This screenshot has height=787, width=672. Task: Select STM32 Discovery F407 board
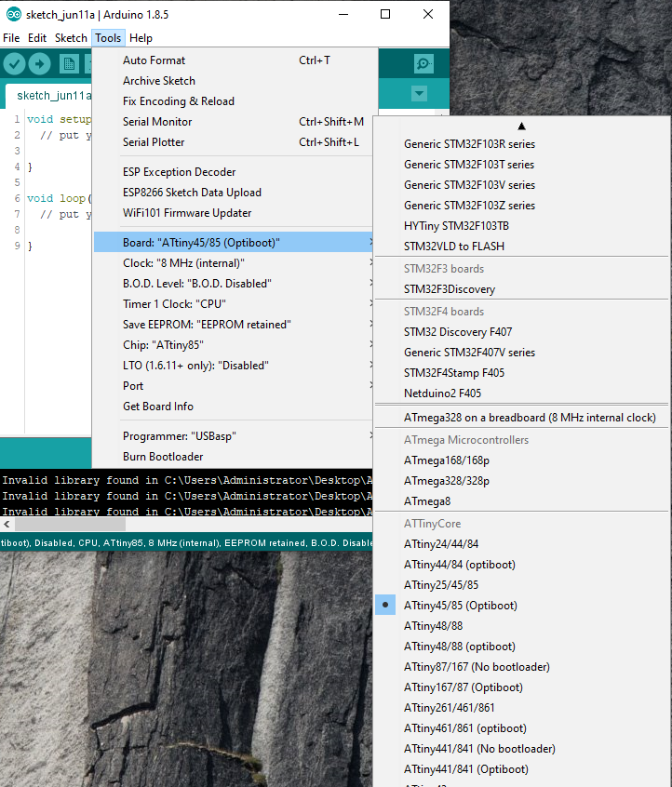[x=522, y=332]
